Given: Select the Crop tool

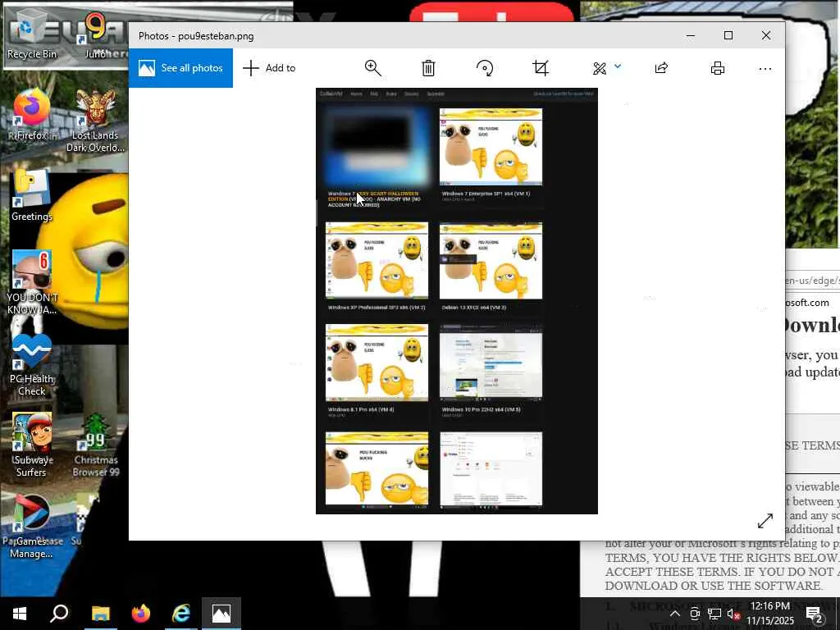Looking at the screenshot, I should pyautogui.click(x=541, y=68).
